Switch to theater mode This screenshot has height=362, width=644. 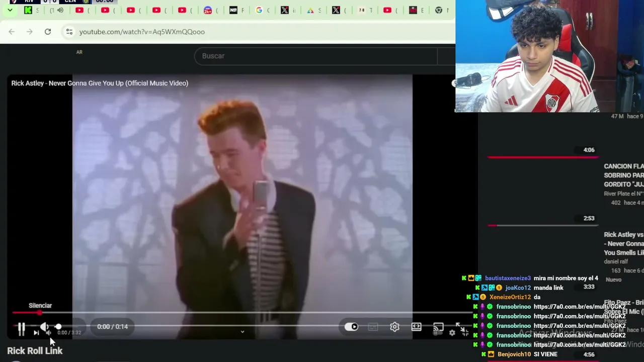(416, 327)
